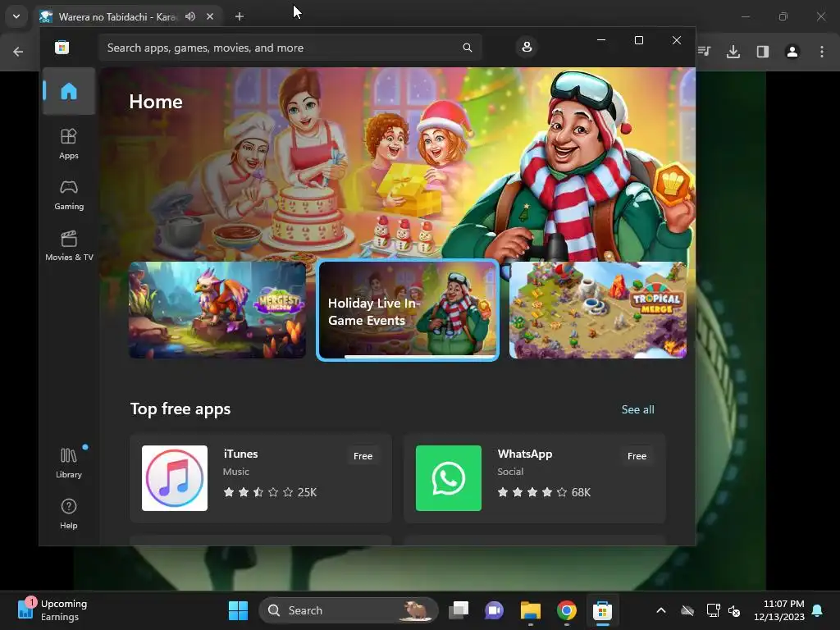This screenshot has height=630, width=840.
Task: Go back in the Chrome browser
Action: [18, 52]
